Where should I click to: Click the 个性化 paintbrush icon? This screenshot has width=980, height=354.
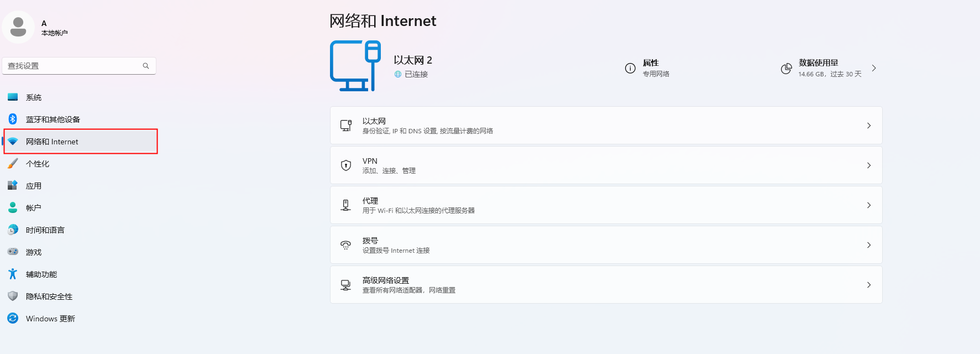(13, 163)
